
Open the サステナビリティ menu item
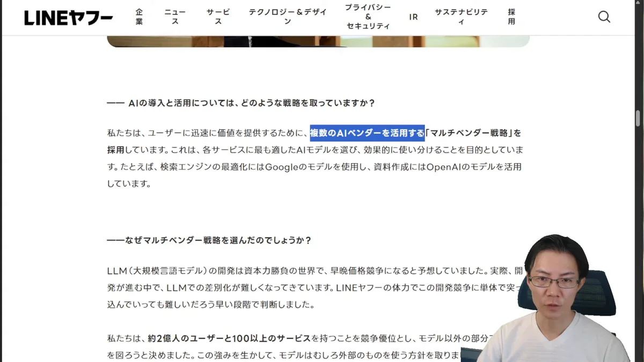[461, 17]
